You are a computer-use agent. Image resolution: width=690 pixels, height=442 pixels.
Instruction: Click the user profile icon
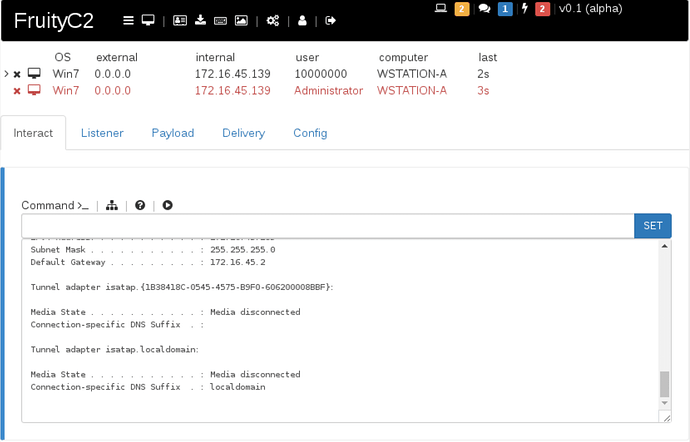pyautogui.click(x=302, y=21)
